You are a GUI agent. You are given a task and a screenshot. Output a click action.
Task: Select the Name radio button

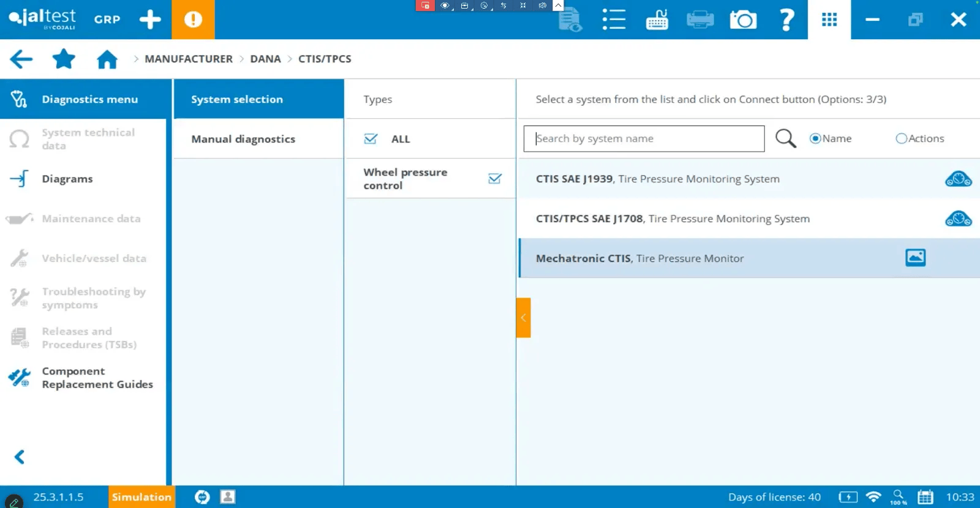click(x=815, y=138)
